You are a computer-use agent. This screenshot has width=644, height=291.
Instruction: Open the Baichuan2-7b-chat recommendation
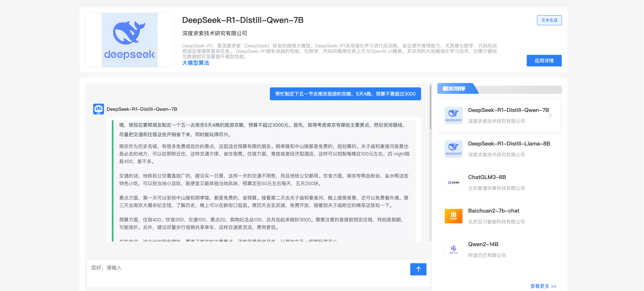[500, 216]
